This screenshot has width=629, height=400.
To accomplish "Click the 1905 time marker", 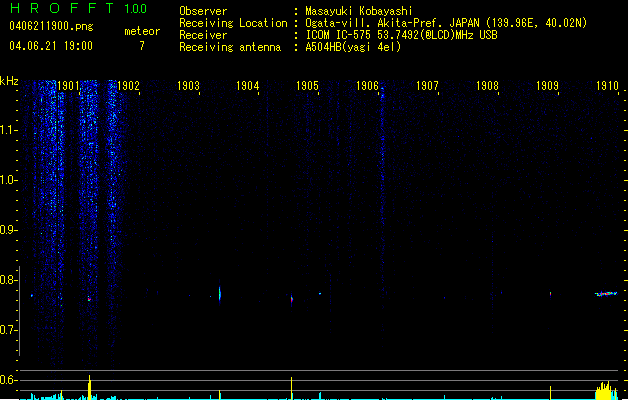I will (307, 86).
